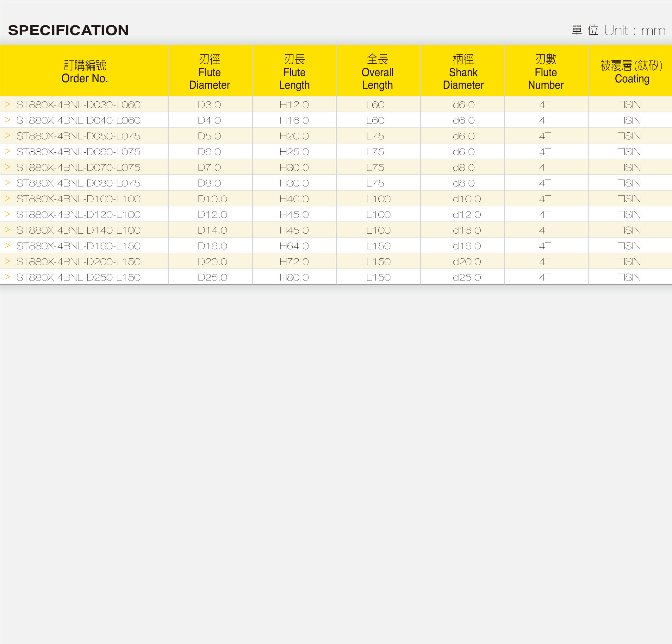Click arrow marker beside ST880X-4BNL-D030-L060
Image resolution: width=672 pixels, height=644 pixels.
coord(8,104)
